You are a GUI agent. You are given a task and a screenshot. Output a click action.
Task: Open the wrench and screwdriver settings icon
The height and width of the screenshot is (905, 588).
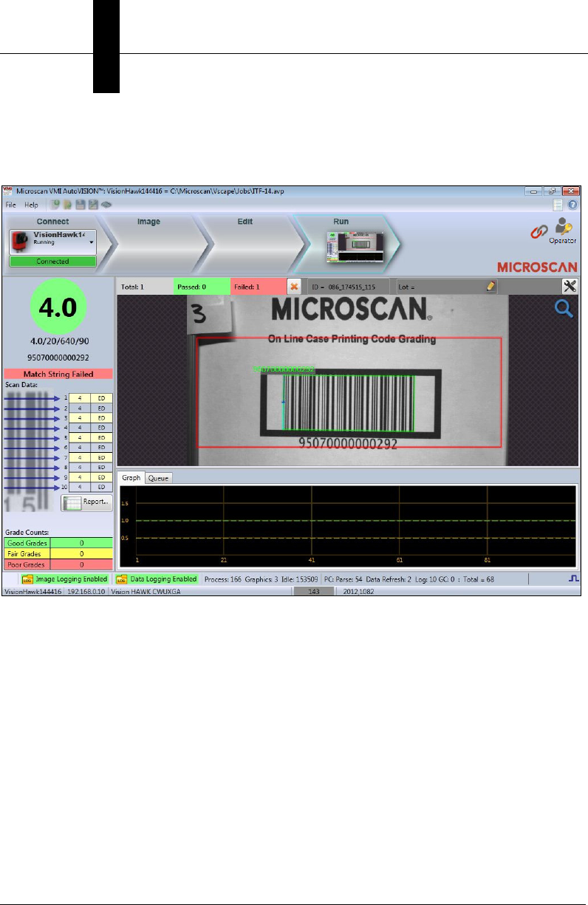[x=570, y=286]
